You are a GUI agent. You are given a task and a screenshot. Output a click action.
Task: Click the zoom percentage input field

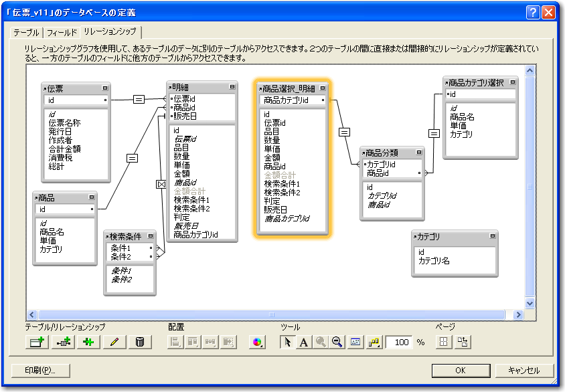(399, 342)
